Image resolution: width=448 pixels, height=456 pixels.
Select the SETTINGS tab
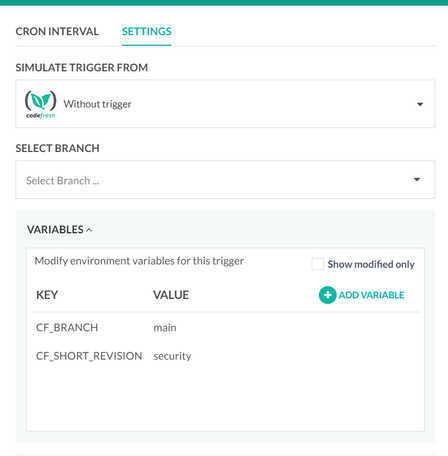coord(147,31)
